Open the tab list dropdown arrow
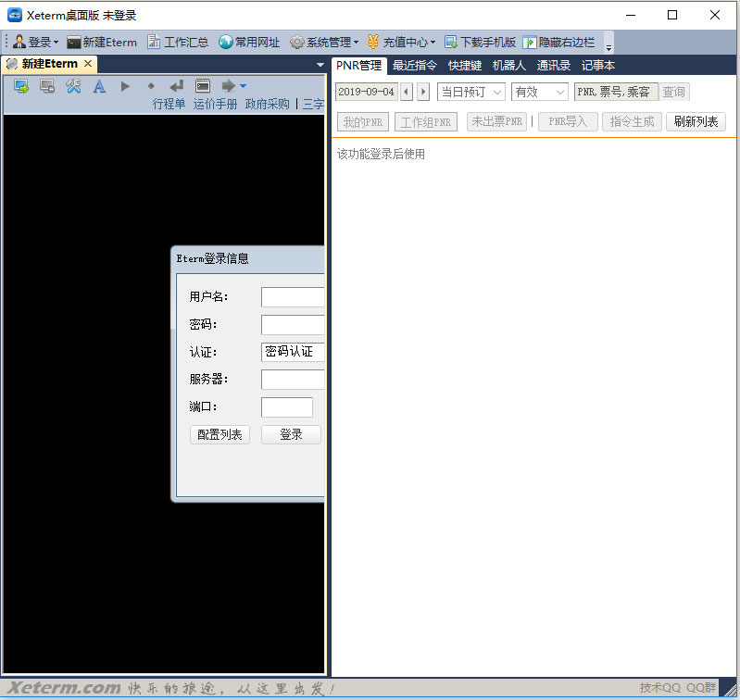 click(320, 65)
